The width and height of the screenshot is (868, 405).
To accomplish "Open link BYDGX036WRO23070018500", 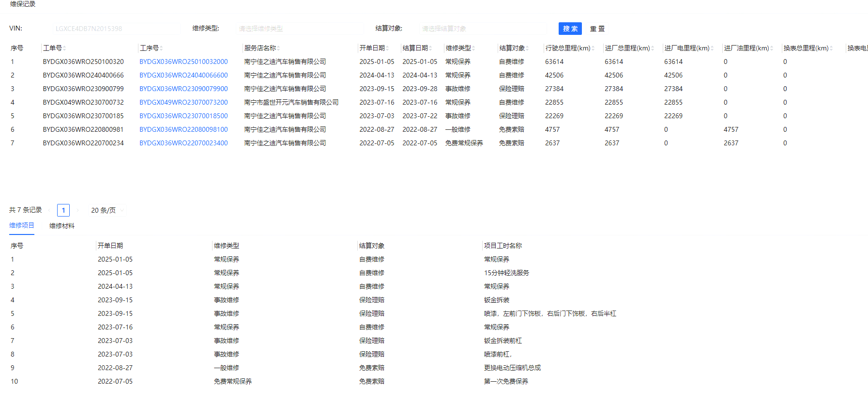I will 183,116.
